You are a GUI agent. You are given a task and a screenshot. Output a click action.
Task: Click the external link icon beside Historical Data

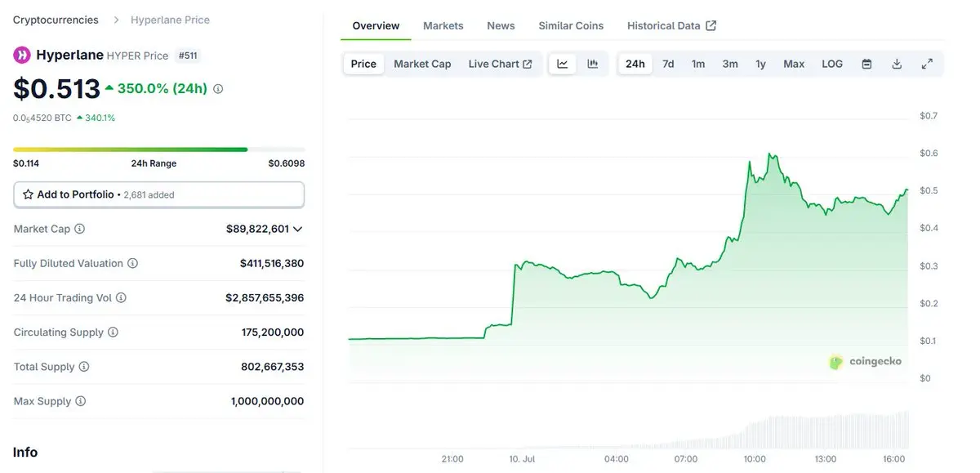[x=710, y=25]
